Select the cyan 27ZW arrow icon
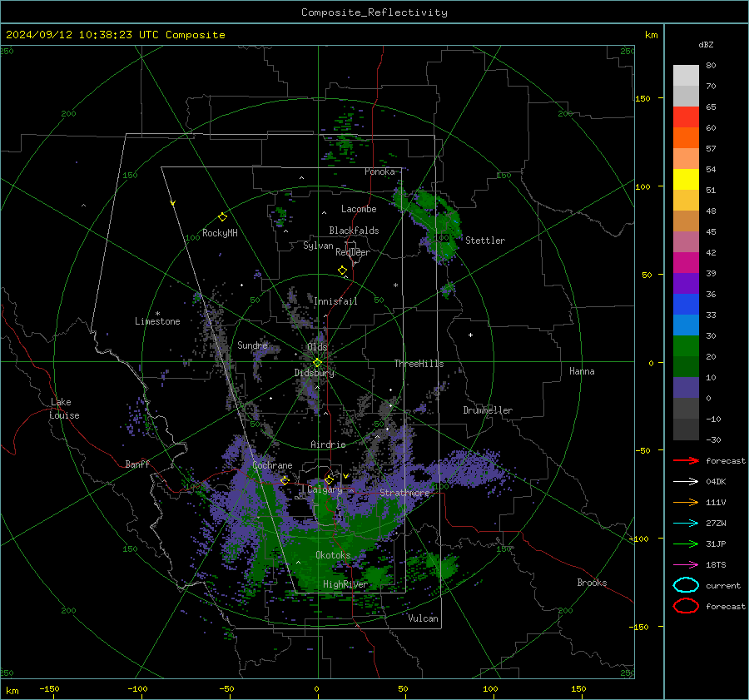Screen dimensions: 749x700 pyautogui.click(x=686, y=524)
